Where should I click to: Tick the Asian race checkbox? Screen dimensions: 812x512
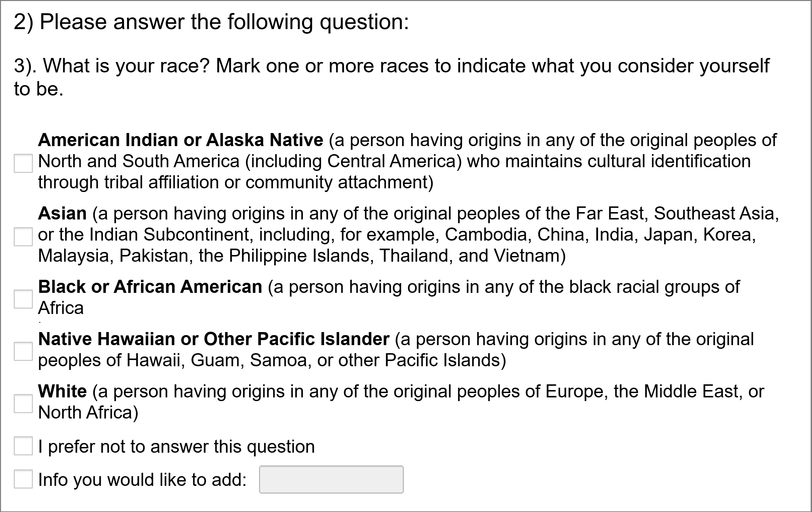pos(23,237)
